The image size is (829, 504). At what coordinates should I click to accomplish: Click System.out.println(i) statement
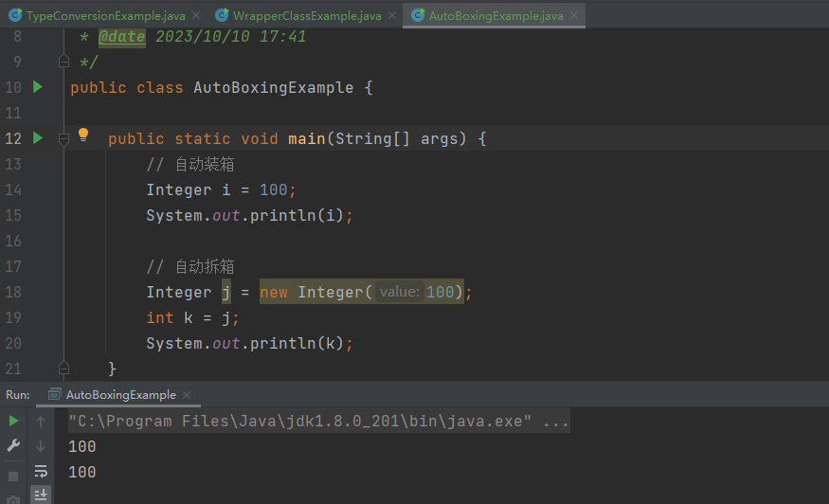(x=249, y=216)
